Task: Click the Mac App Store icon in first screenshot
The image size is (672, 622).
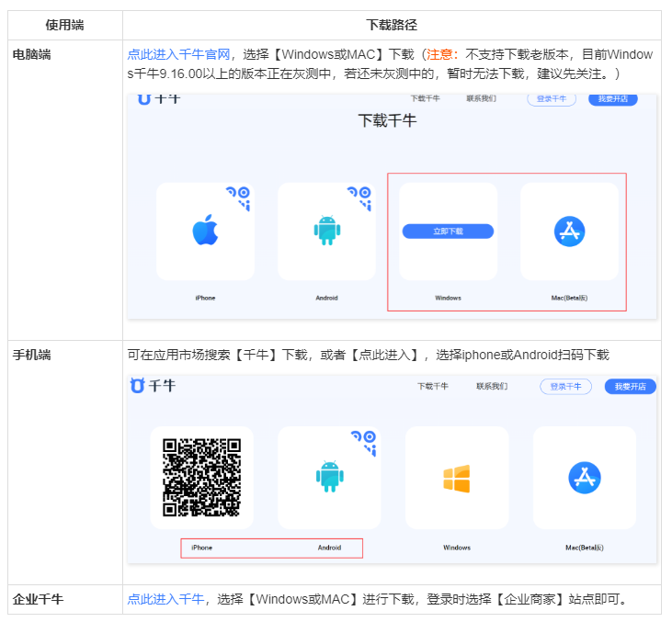Action: pyautogui.click(x=569, y=232)
